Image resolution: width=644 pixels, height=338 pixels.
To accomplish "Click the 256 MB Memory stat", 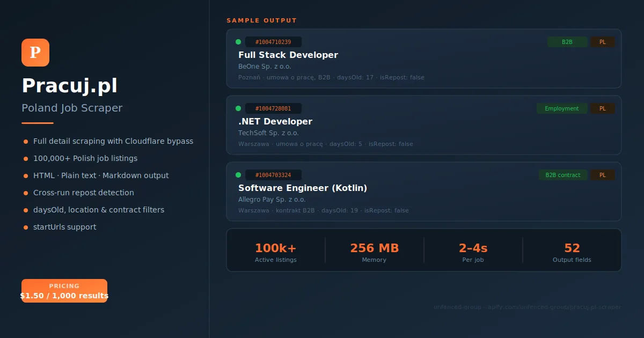I will click(374, 252).
